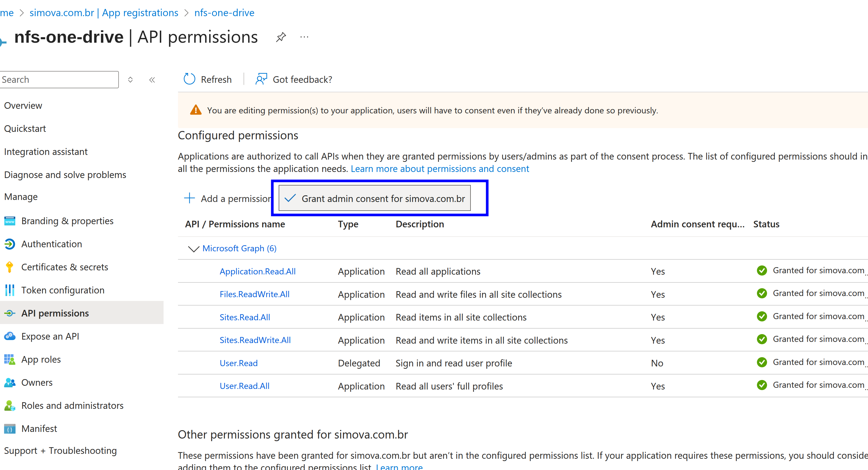Grant admin consent for simova.com.br
The height and width of the screenshot is (470, 868).
coord(375,199)
